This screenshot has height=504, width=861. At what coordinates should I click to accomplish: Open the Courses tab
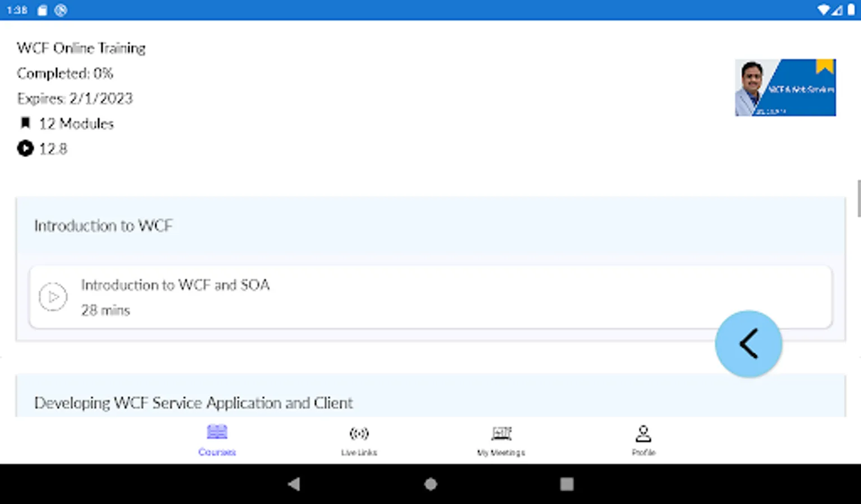click(217, 440)
